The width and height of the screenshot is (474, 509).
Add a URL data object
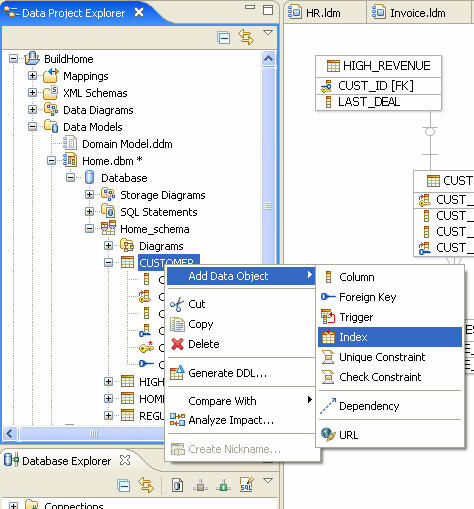click(390, 435)
